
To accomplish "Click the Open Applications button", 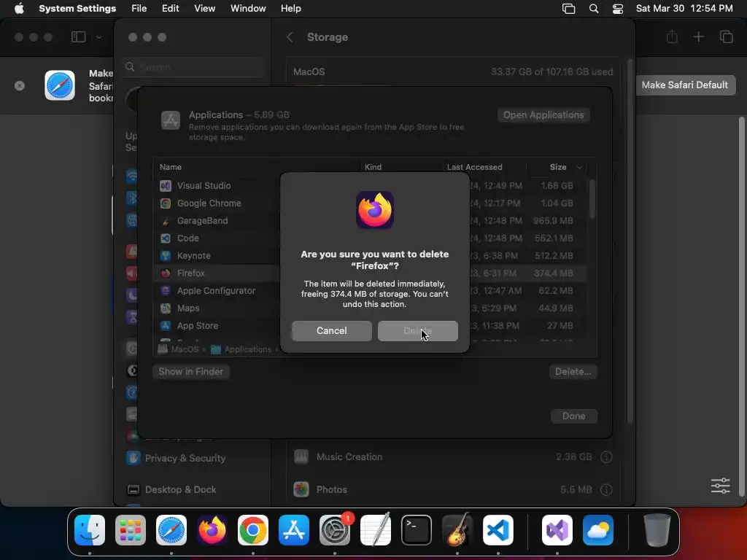I will 543,114.
